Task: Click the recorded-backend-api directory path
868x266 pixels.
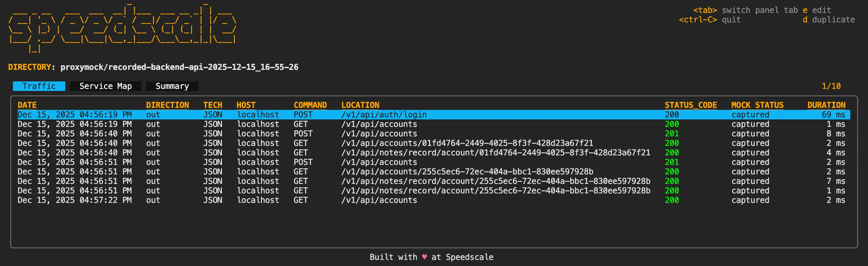Action: point(179,67)
